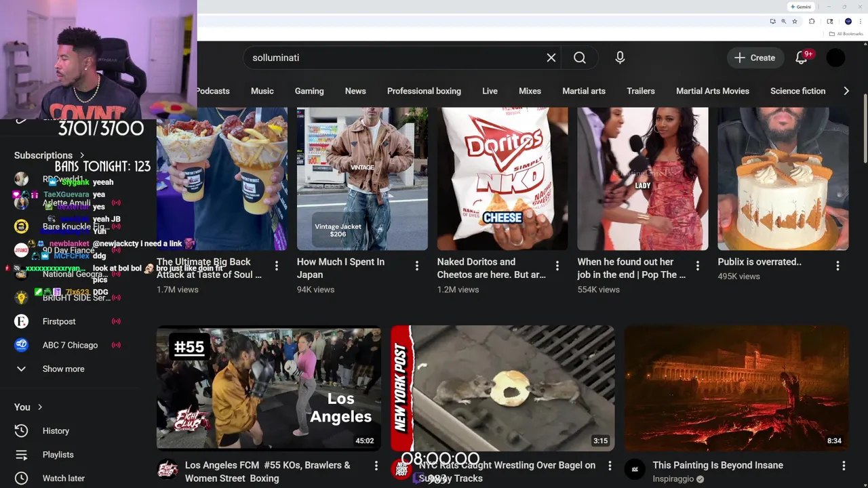Viewport: 868px width, 488px height.
Task: Select the Martial arts filter chip
Action: pyautogui.click(x=584, y=91)
